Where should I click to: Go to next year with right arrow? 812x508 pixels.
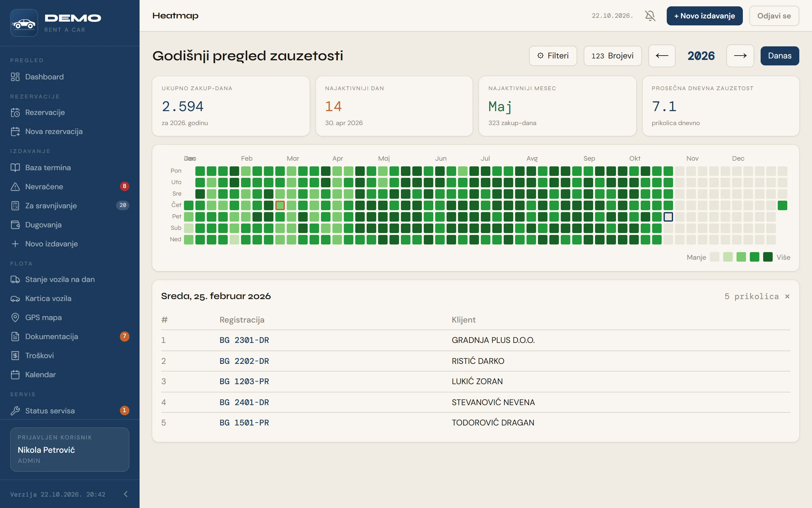(740, 56)
